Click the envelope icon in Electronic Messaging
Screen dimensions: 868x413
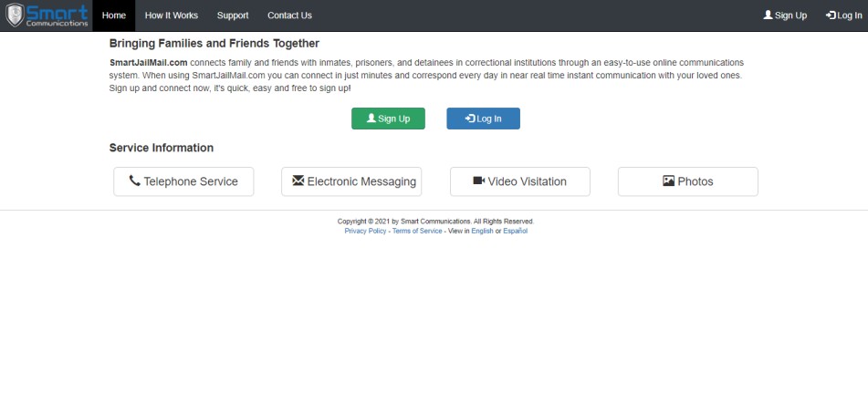click(x=298, y=181)
